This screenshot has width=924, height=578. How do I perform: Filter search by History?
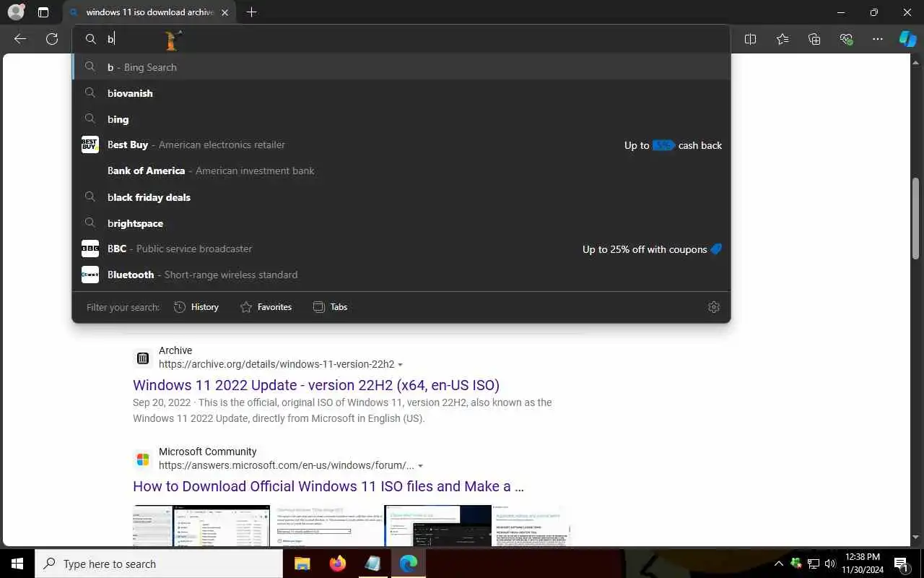point(196,307)
